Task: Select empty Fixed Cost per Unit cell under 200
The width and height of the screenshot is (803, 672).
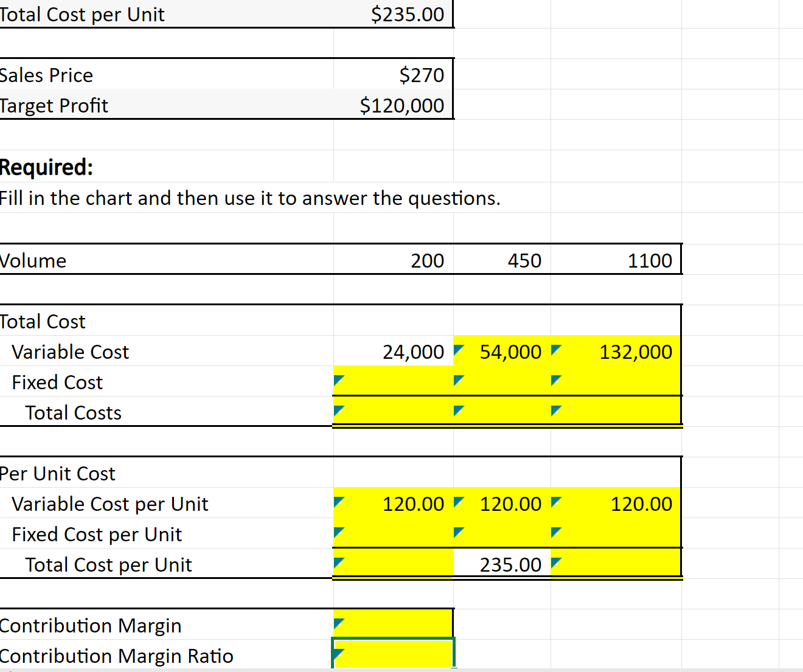Action: pos(394,533)
